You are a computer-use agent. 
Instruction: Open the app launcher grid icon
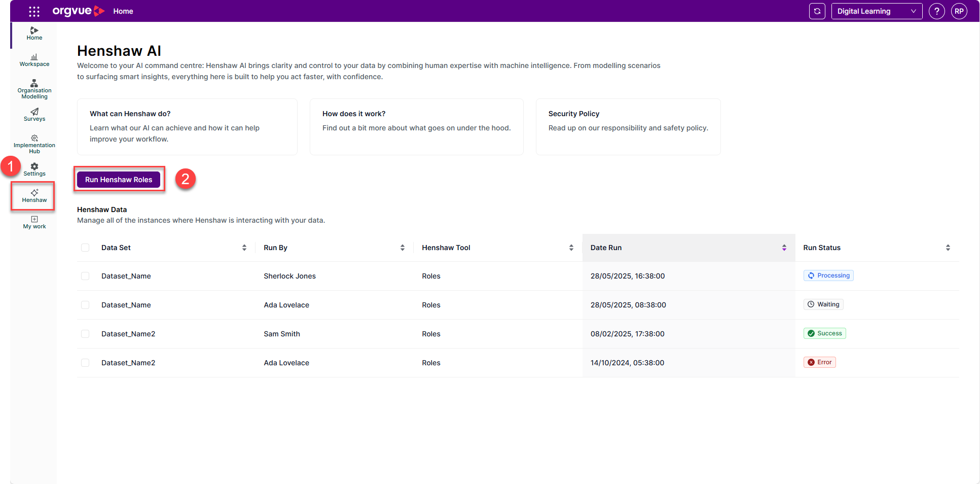coord(34,11)
